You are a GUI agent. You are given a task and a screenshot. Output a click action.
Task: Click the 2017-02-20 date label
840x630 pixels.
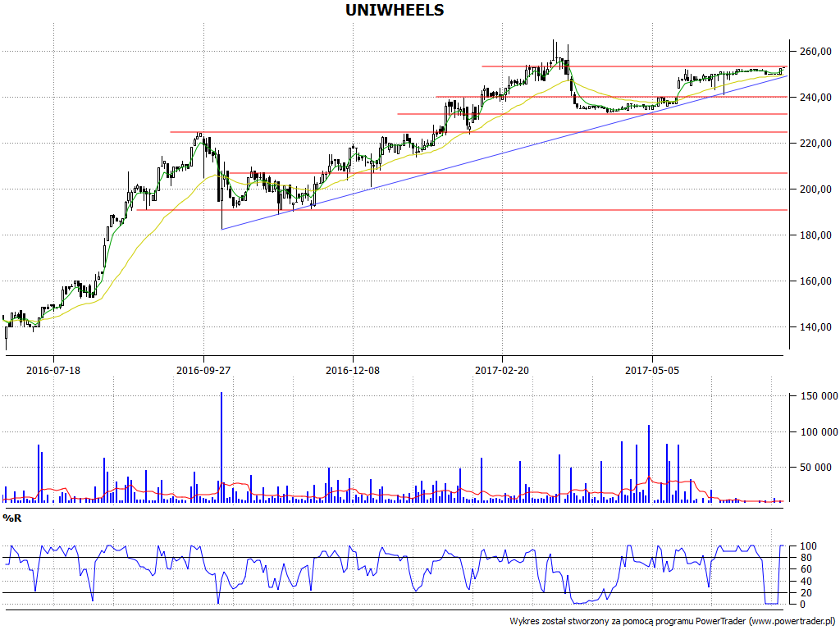pyautogui.click(x=502, y=370)
